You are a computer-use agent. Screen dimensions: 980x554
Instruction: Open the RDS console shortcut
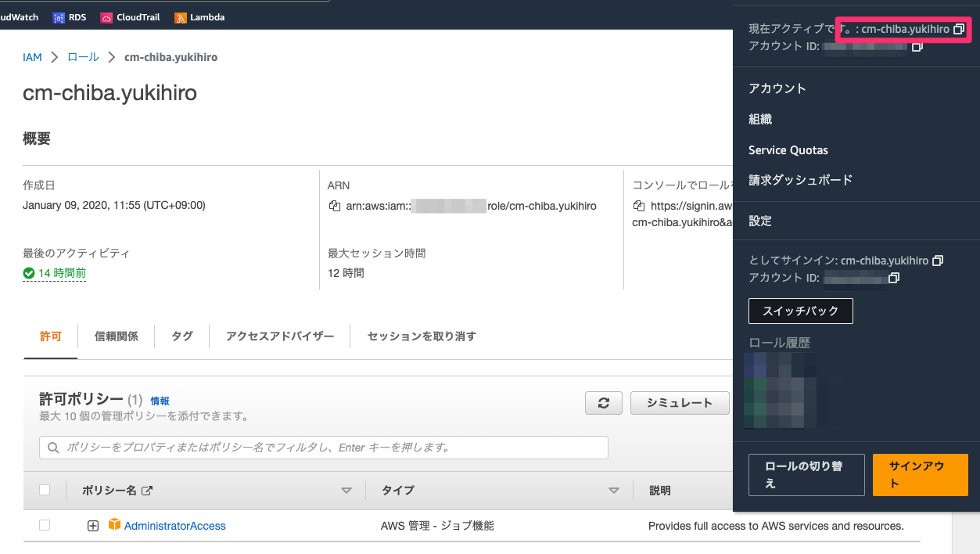[x=70, y=16]
